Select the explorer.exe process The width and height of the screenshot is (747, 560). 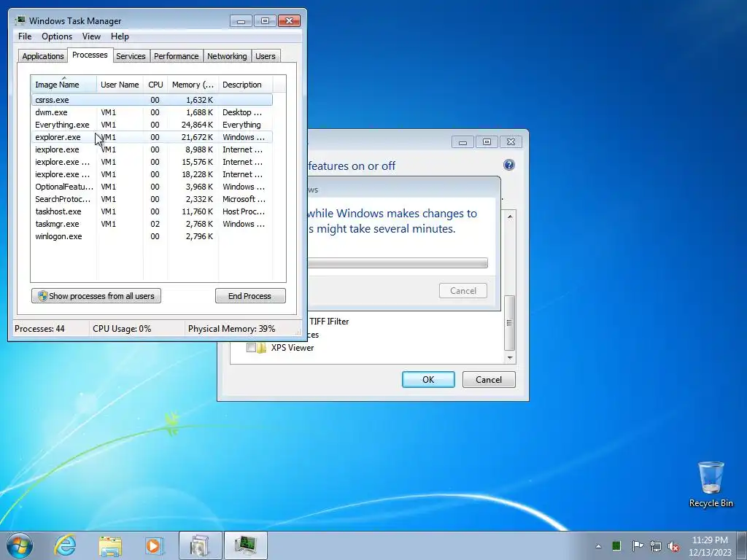click(152, 137)
